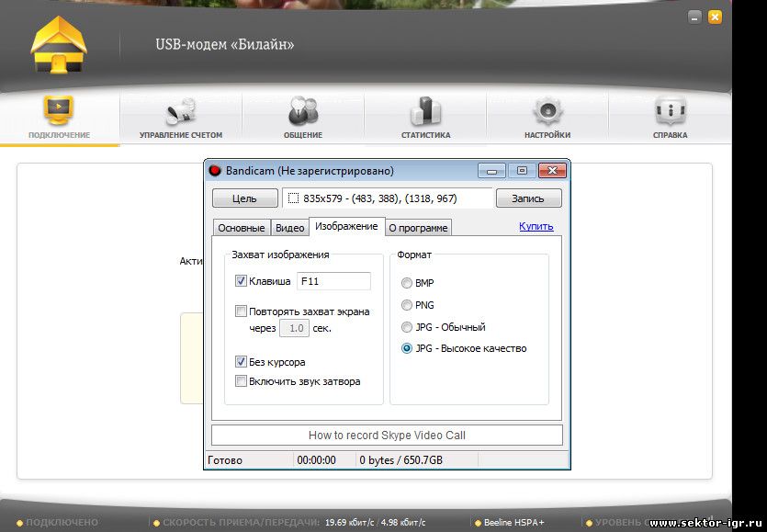The width and height of the screenshot is (767, 532).
Task: Minimize the Beeline USB-modem window
Action: [694, 17]
